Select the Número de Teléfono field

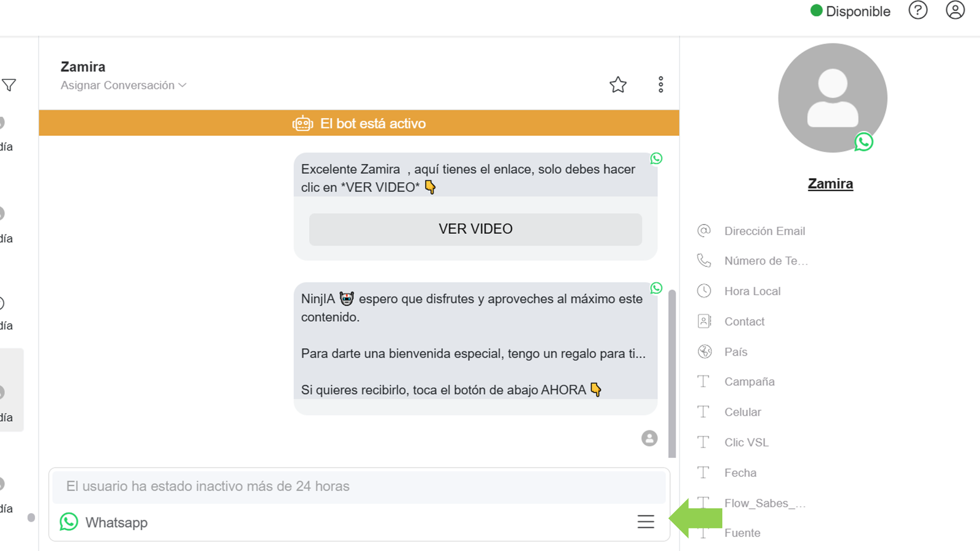click(766, 261)
